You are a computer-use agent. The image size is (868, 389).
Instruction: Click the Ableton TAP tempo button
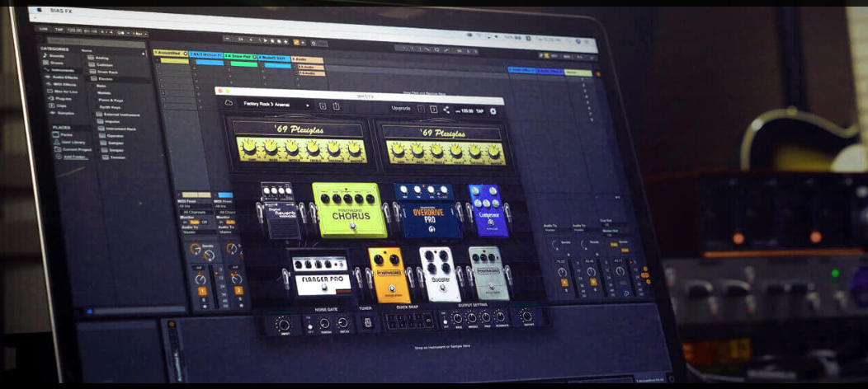pyautogui.click(x=58, y=30)
